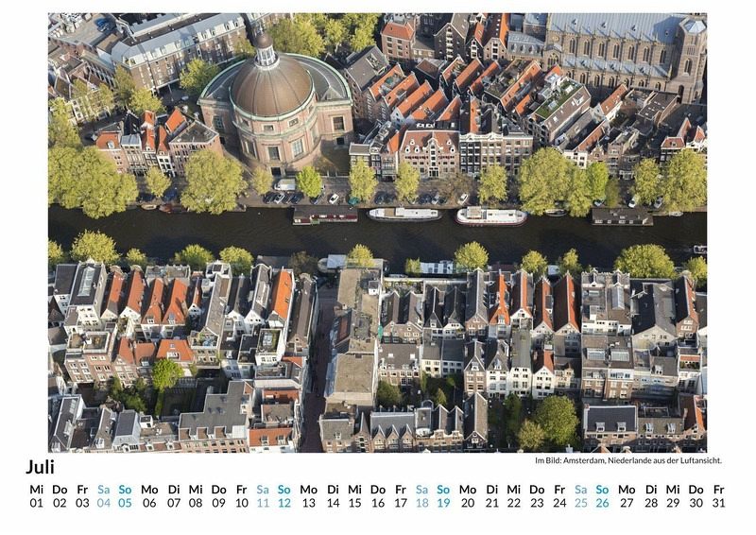Pick date 30 in the calendar row
Screen dimensions: 756x535
pyautogui.click(x=696, y=503)
